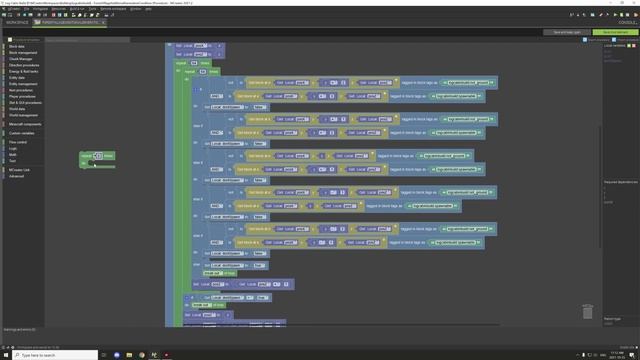Open the Custom variables category

pos(22,133)
